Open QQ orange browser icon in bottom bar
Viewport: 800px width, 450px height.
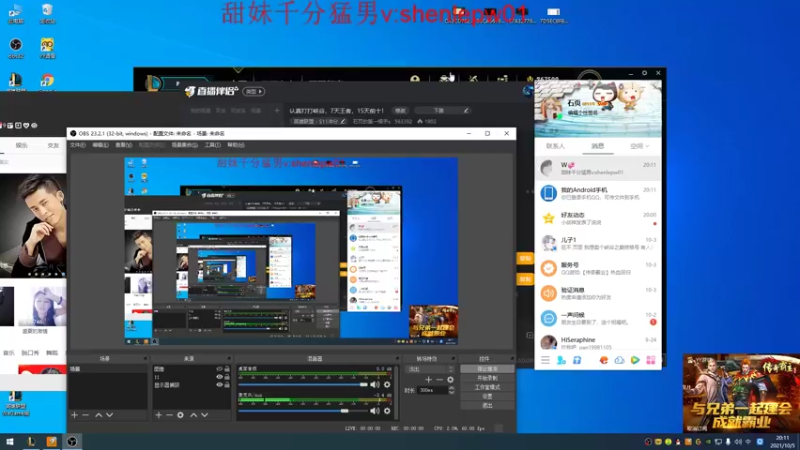[604, 360]
